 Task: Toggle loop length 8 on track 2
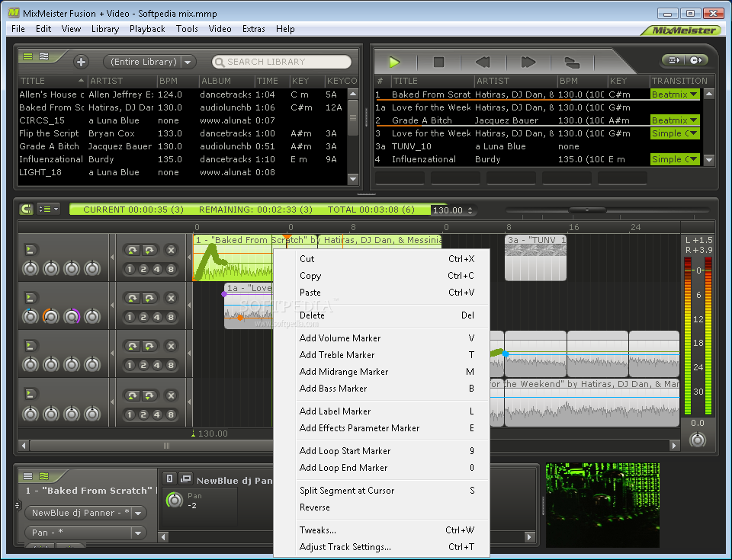pyautogui.click(x=171, y=317)
